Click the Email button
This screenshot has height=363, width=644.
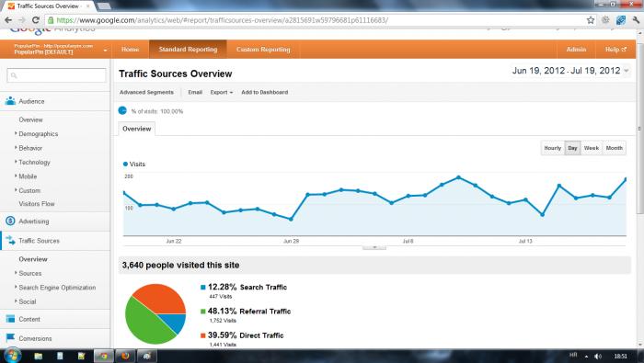pos(195,92)
